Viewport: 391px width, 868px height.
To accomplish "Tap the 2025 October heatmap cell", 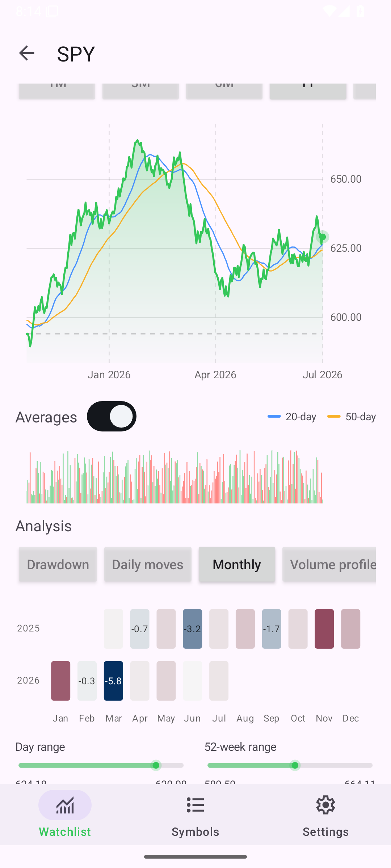I will click(x=298, y=629).
